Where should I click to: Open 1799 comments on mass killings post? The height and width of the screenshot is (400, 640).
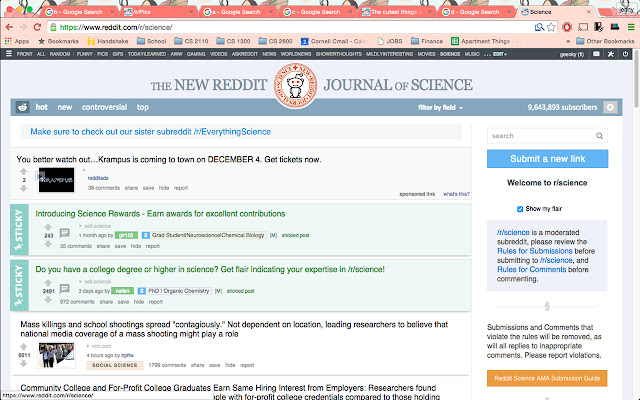167,365
